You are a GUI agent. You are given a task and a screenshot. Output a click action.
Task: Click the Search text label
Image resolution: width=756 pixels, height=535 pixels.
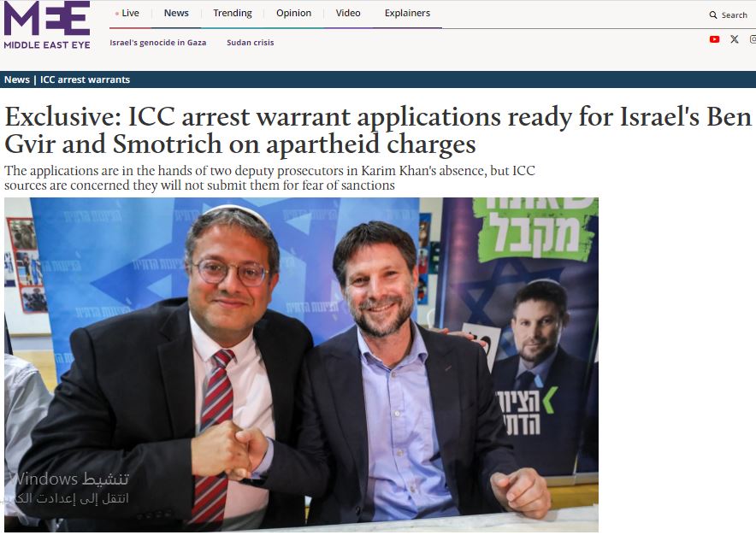pyautogui.click(x=735, y=15)
